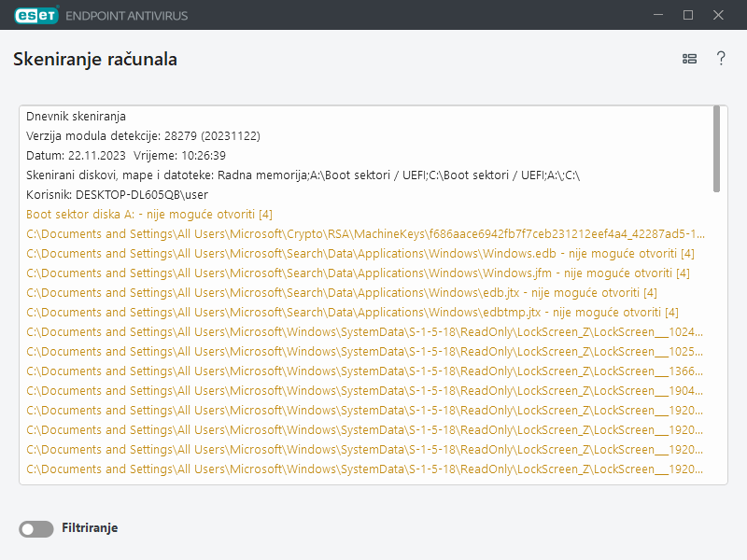Viewport: 747px width, 560px height.
Task: Select the LockScreen___1024 log entry
Action: tap(364, 332)
